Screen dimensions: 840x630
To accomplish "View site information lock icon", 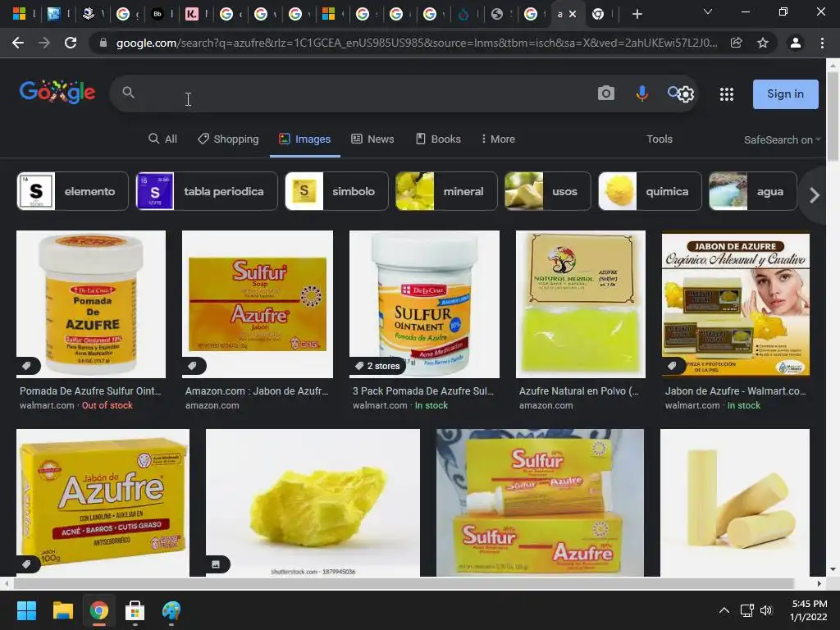I will click(103, 43).
